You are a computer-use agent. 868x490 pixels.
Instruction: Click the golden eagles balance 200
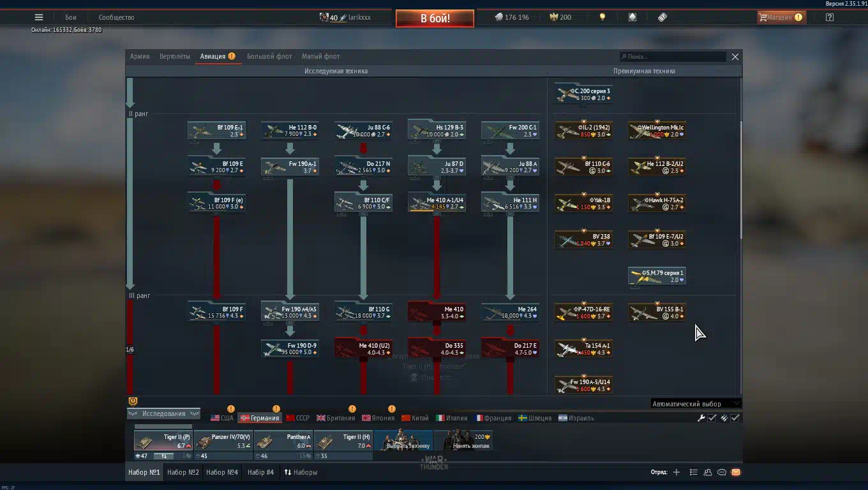(560, 17)
